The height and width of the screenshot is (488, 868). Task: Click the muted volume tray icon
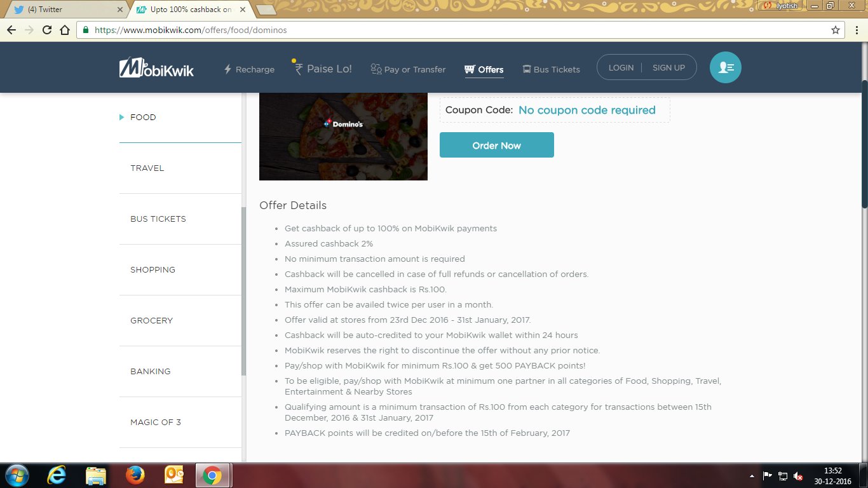(x=799, y=476)
